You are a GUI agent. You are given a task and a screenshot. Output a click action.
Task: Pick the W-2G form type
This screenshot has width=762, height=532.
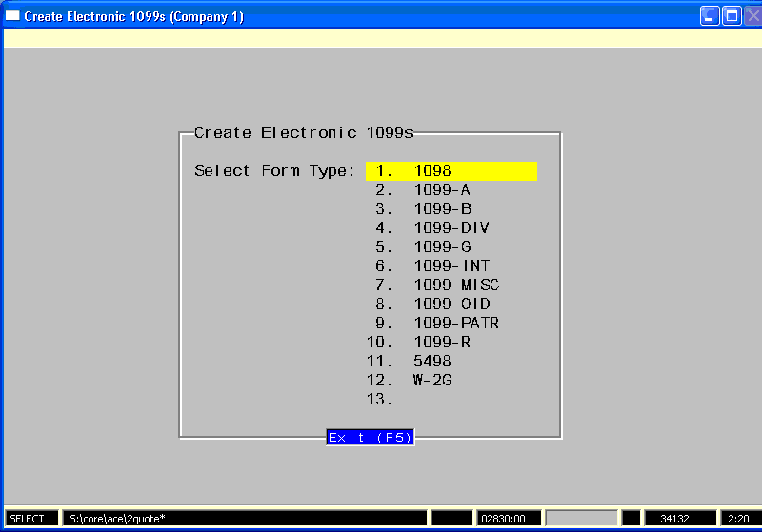tap(431, 381)
